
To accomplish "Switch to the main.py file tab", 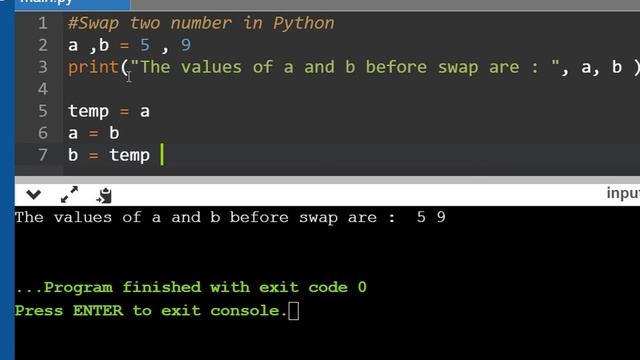I will 73,3.
